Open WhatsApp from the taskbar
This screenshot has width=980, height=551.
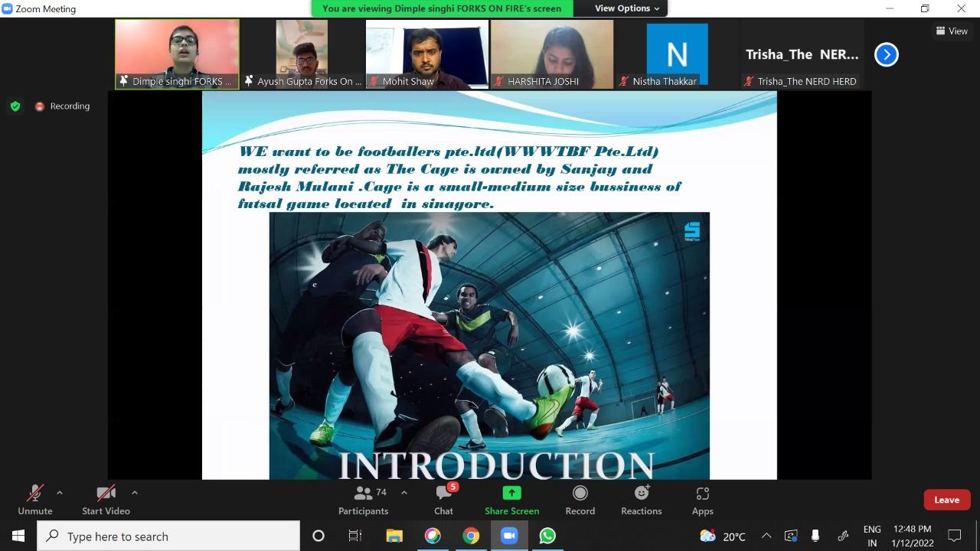547,536
